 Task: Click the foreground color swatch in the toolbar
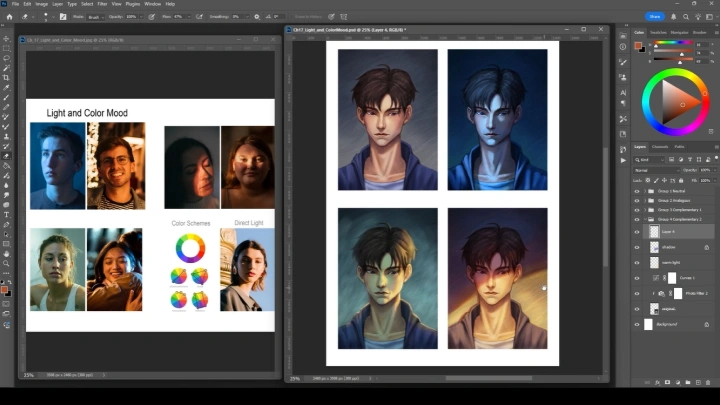[x=5, y=289]
